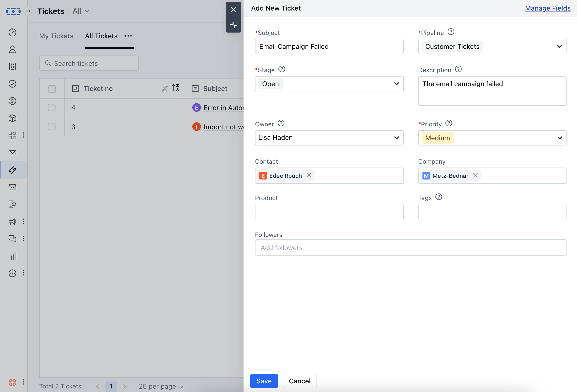Viewport: 577px width, 392px height.
Task: Click the Pipeline help question icon
Action: [451, 32]
